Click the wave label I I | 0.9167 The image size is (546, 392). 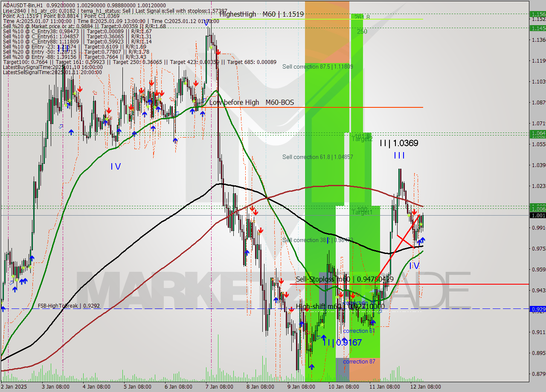coord(342,342)
